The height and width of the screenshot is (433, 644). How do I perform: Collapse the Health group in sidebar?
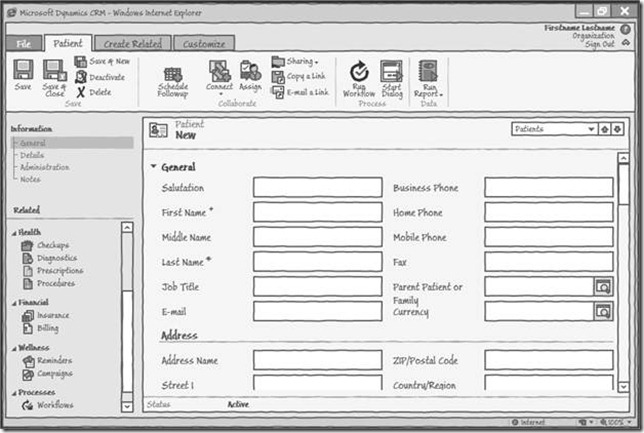[15, 232]
